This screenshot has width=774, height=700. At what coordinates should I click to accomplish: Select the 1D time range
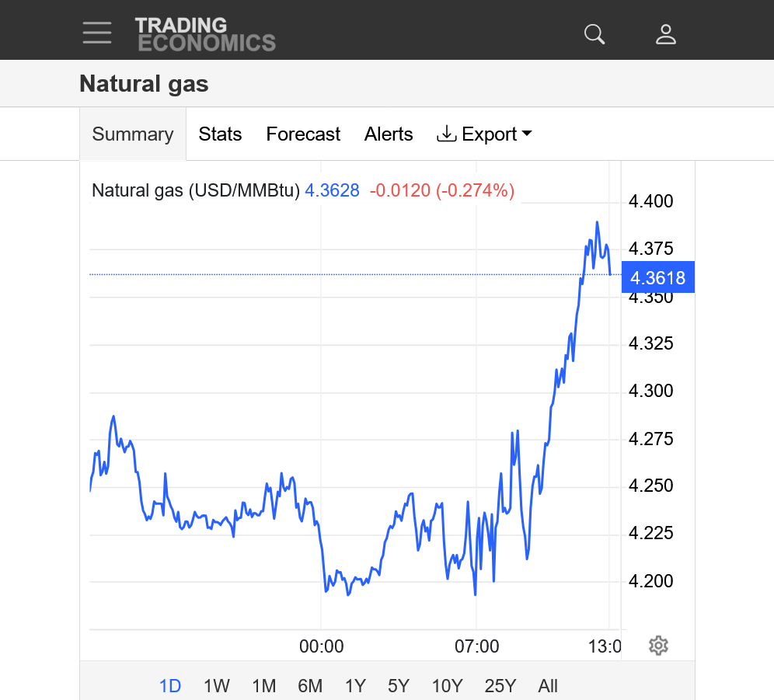pyautogui.click(x=170, y=686)
